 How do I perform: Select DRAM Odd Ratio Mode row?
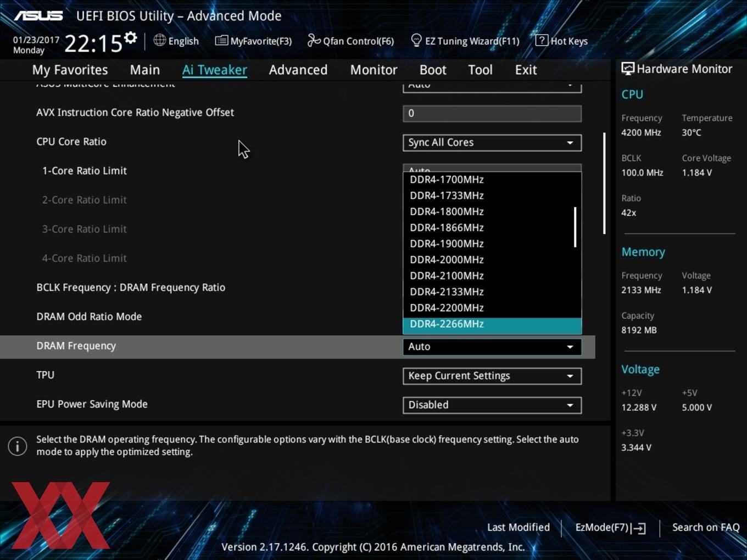coord(89,317)
